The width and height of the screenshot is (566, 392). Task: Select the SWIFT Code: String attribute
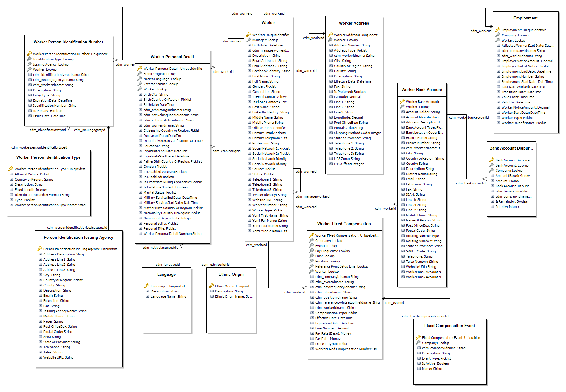click(x=421, y=251)
